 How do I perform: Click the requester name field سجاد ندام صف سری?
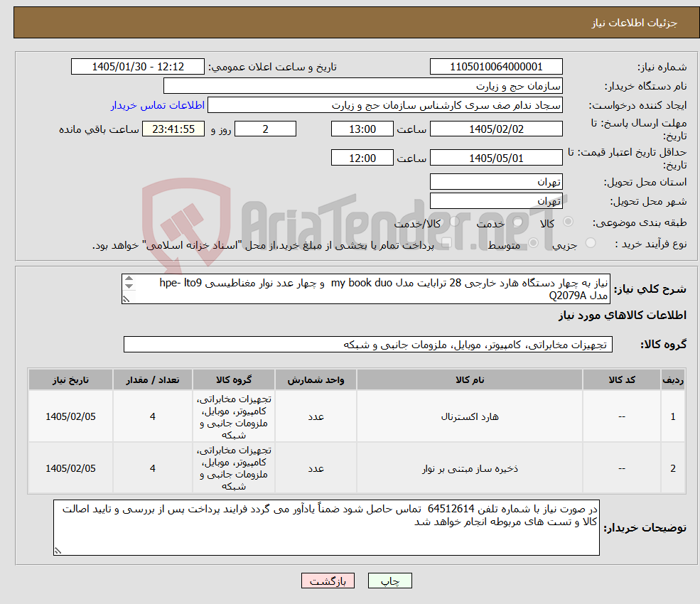(x=384, y=105)
